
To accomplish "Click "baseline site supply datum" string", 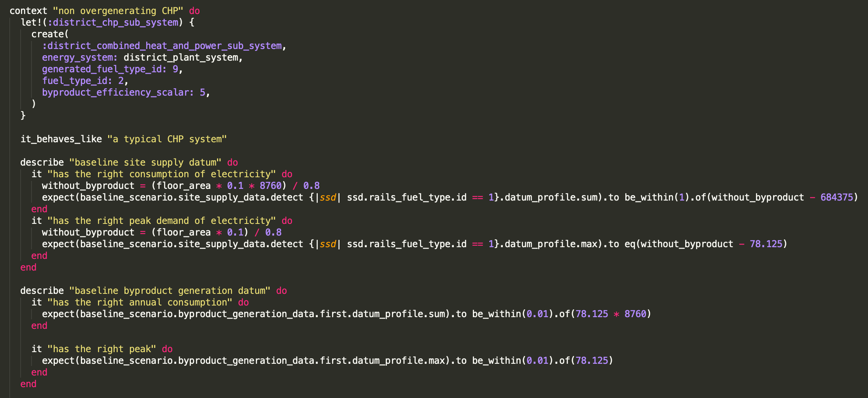I will coord(145,162).
